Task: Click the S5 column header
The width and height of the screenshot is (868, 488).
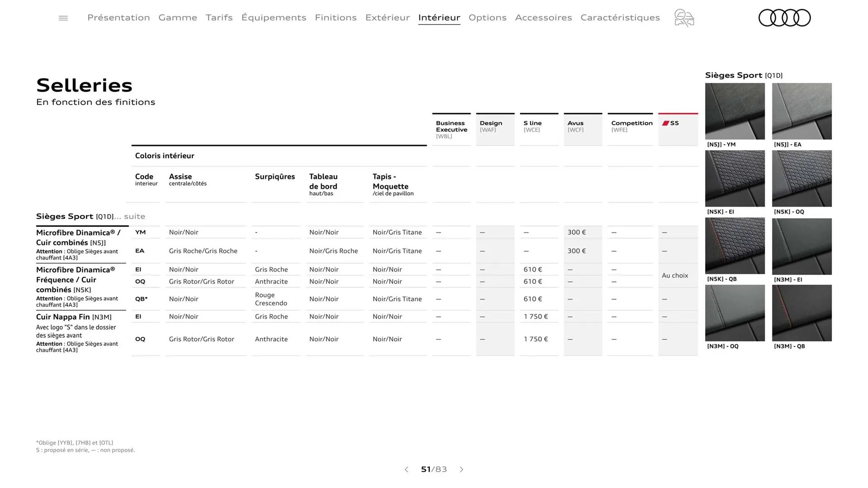Action: (x=678, y=129)
